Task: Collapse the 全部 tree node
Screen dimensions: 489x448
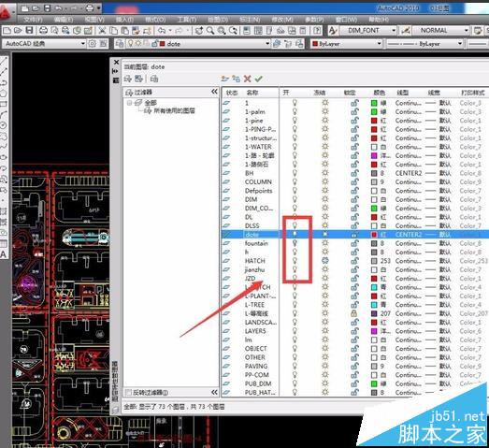Action: [129, 103]
